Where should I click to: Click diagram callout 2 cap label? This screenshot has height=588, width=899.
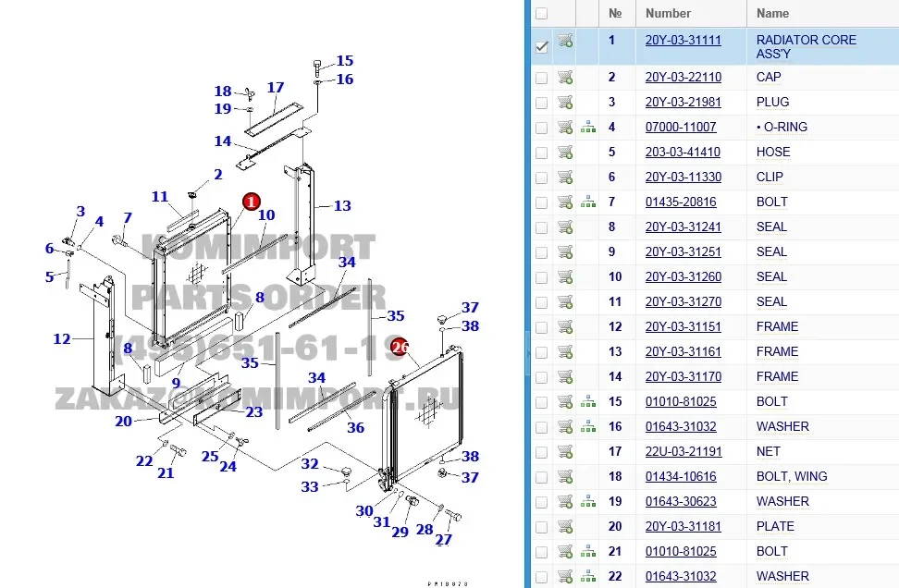click(x=218, y=174)
